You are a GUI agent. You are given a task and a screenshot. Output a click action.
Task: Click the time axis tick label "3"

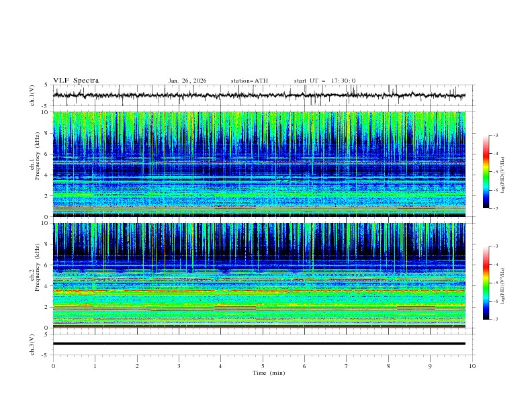pyautogui.click(x=179, y=366)
